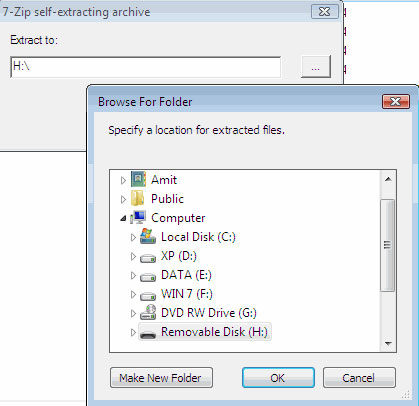Select the Amit user folder icon

pyautogui.click(x=138, y=179)
